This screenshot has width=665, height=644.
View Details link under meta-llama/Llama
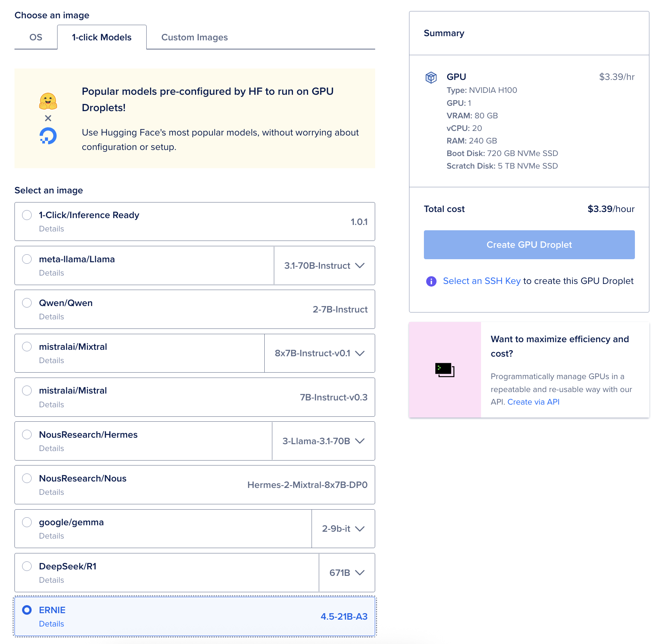[x=51, y=273]
